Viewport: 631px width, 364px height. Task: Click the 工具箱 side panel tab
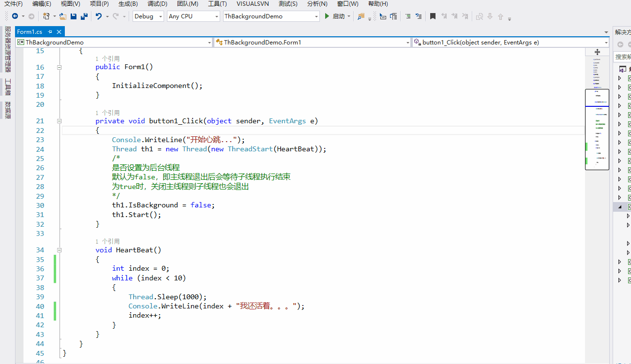tap(8, 87)
